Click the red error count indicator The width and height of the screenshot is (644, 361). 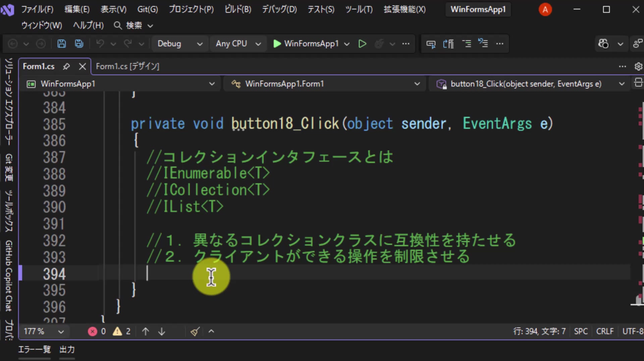coord(97,331)
